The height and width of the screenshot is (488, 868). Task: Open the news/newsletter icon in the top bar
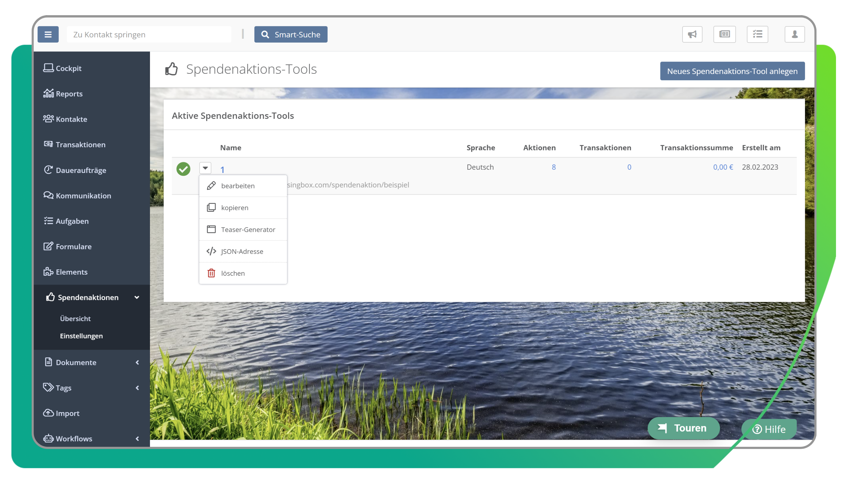tap(725, 34)
